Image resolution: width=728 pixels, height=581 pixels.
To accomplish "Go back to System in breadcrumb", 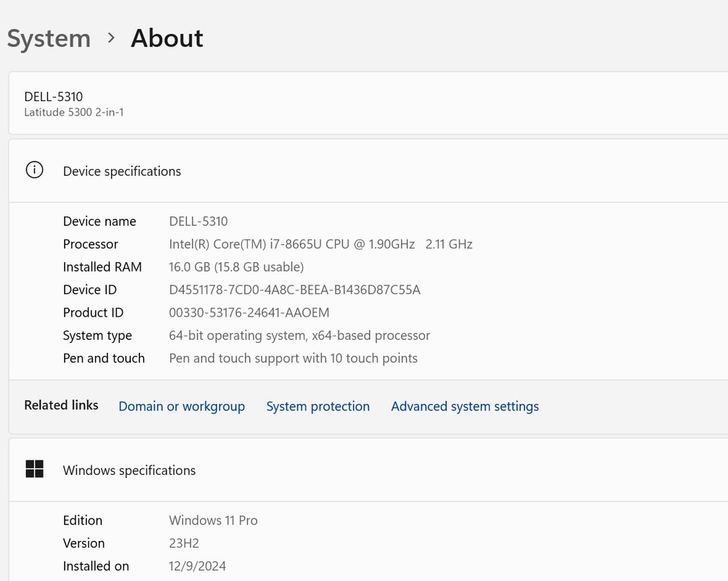I will click(49, 38).
